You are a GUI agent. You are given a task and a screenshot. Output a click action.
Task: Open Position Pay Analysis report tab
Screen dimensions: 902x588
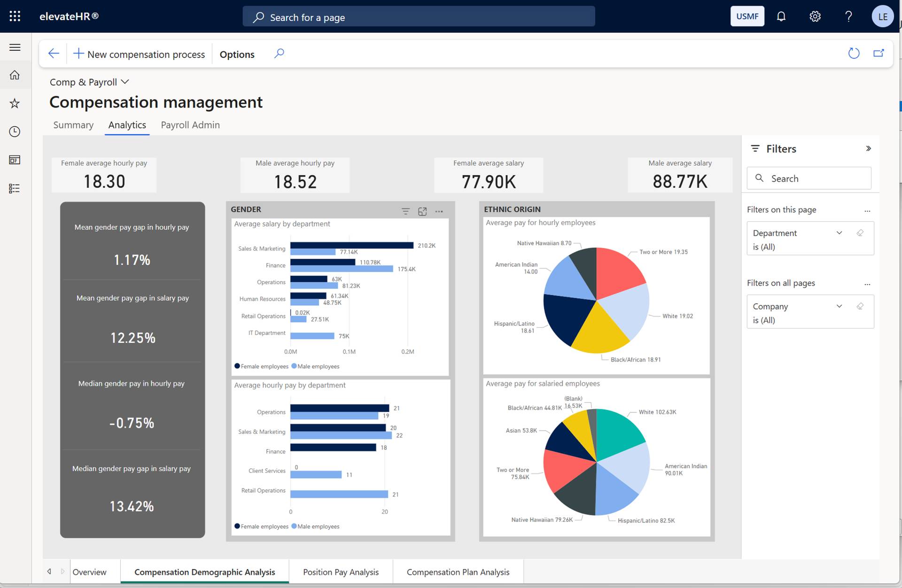pos(341,572)
